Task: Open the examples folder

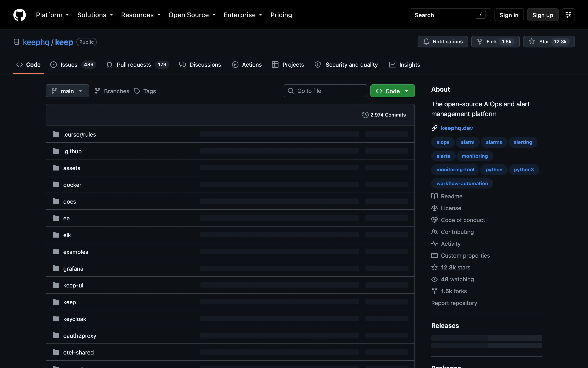Action: [76, 252]
